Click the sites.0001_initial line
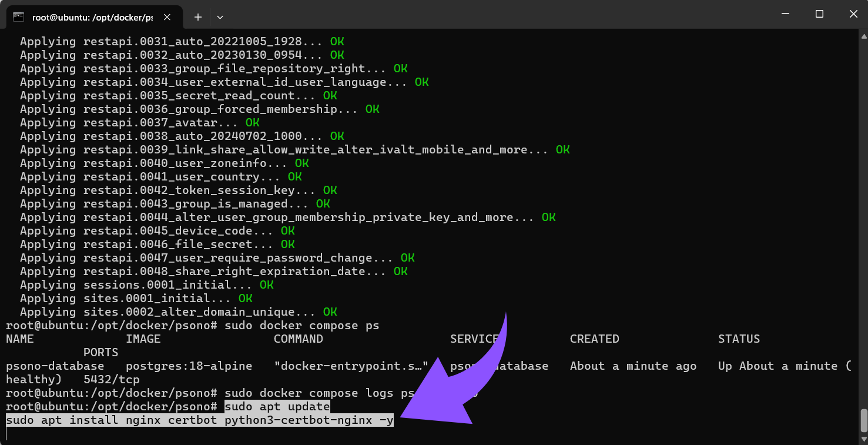This screenshot has width=868, height=445. 136,299
